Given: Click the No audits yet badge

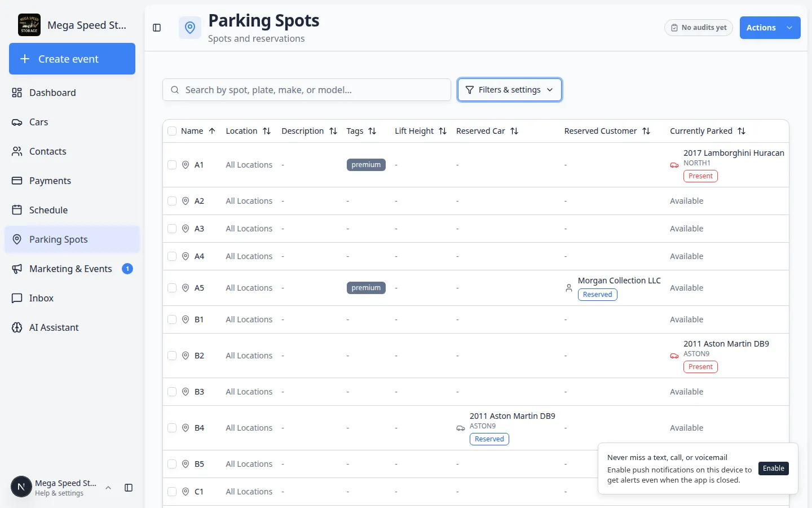Looking at the screenshot, I should (699, 28).
